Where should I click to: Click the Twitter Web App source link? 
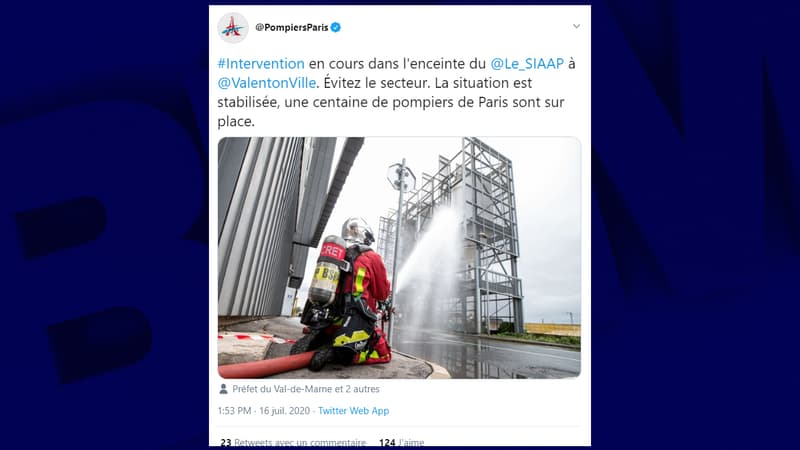click(x=354, y=411)
